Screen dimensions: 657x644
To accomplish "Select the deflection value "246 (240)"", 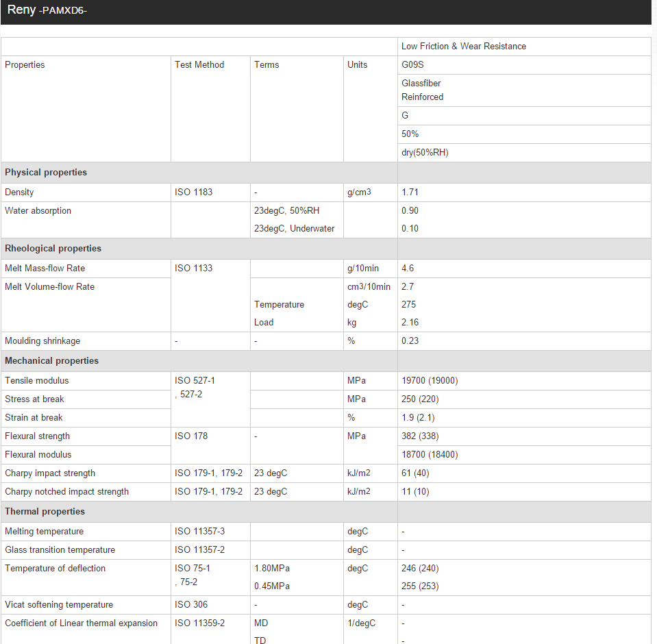I will click(420, 568).
